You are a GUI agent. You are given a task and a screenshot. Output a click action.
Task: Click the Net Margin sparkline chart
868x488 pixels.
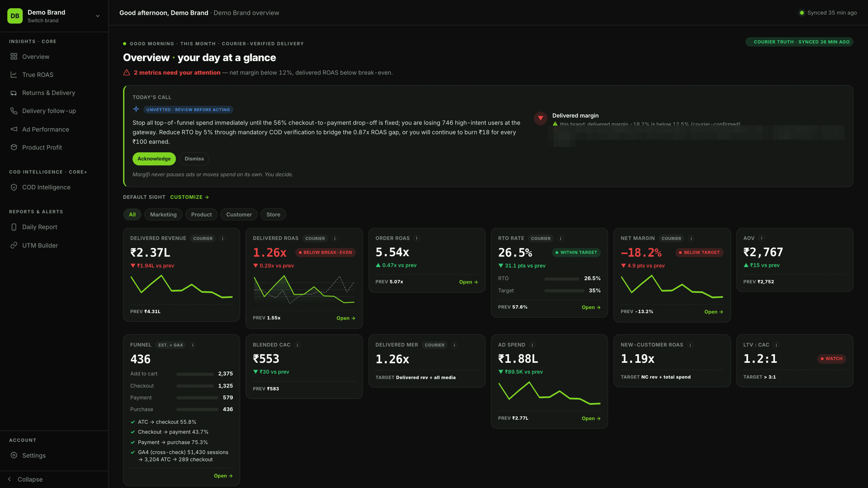click(x=672, y=286)
